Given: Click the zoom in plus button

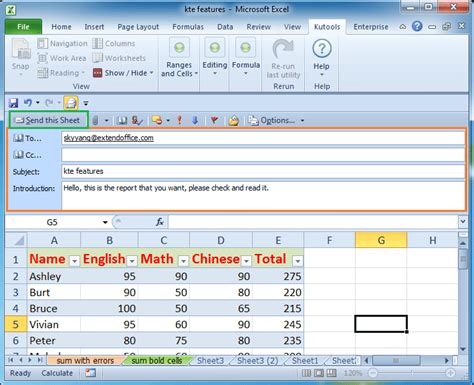Looking at the screenshot, I should coord(450,373).
